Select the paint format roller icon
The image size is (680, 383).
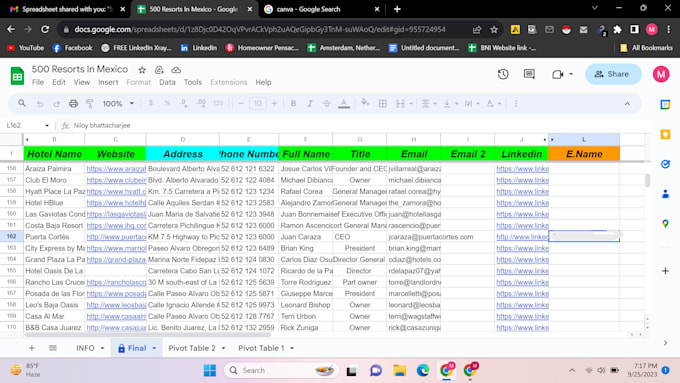click(90, 104)
